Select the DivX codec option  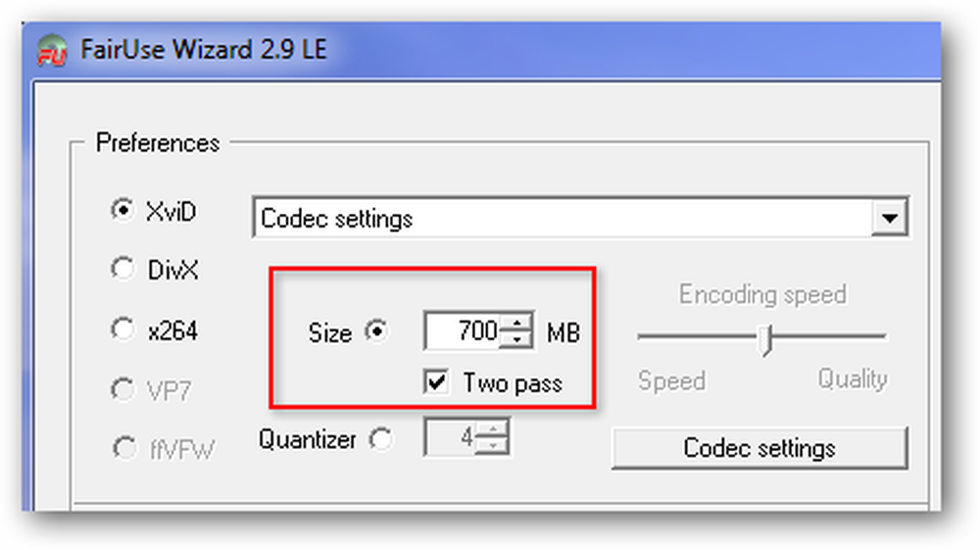pos(122,269)
